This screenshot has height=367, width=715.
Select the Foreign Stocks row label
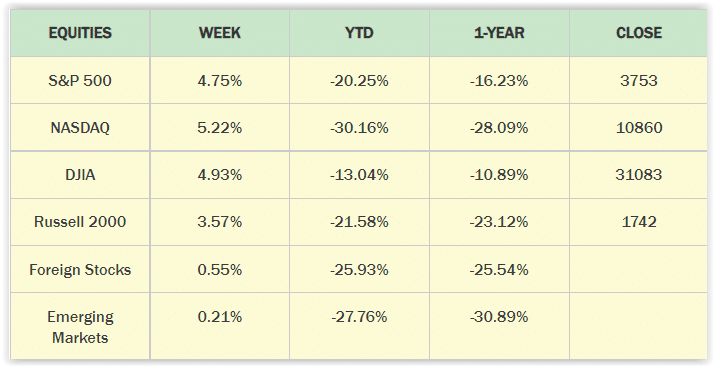[80, 269]
